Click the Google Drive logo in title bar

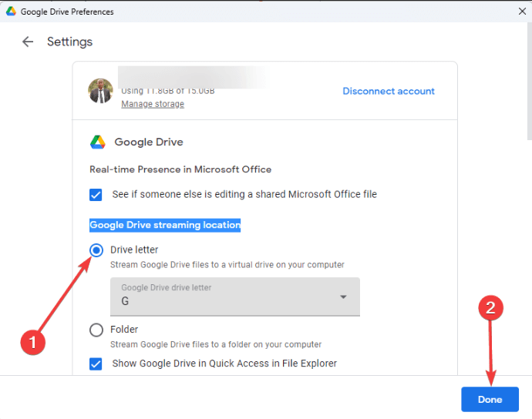click(12, 12)
